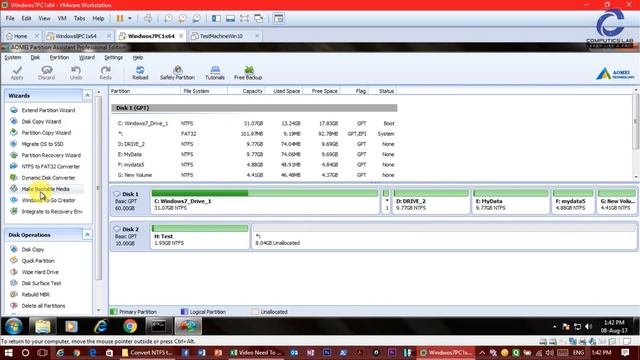
Task: Click the host Windows 10 Start button
Action: click(x=8, y=353)
